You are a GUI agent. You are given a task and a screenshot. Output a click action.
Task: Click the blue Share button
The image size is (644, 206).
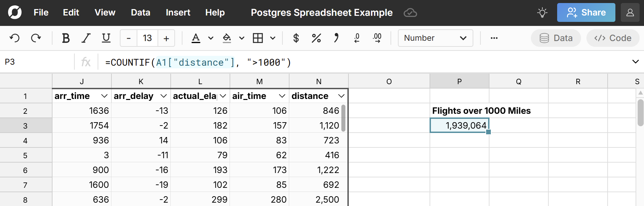(x=586, y=12)
